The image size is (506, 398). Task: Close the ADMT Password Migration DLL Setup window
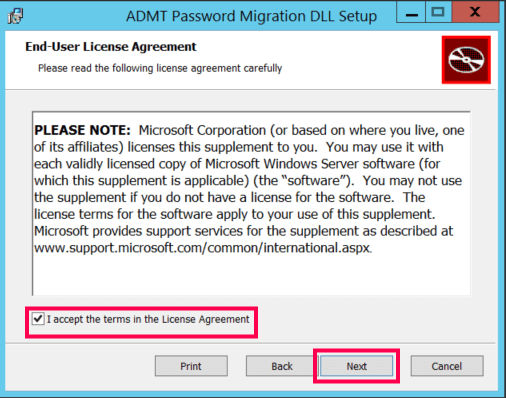coord(475,12)
